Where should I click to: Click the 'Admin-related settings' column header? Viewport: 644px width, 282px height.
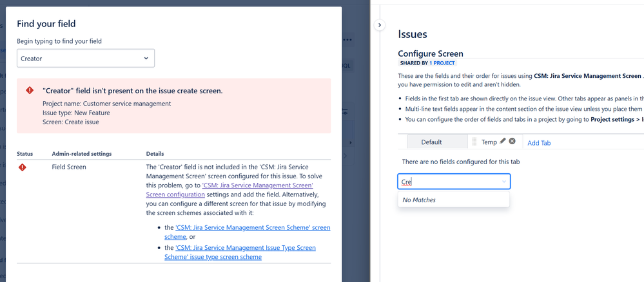(x=82, y=154)
